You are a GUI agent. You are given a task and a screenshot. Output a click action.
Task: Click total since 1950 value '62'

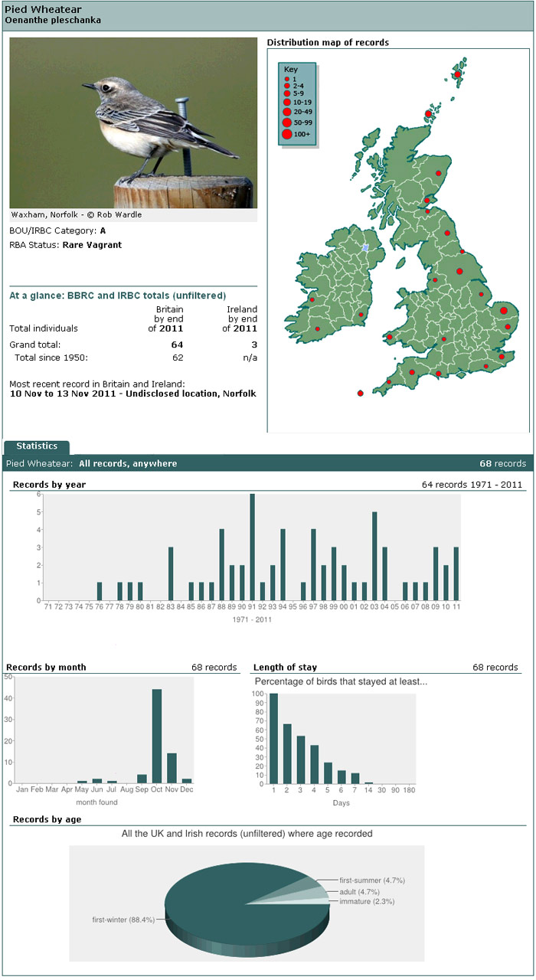(178, 358)
